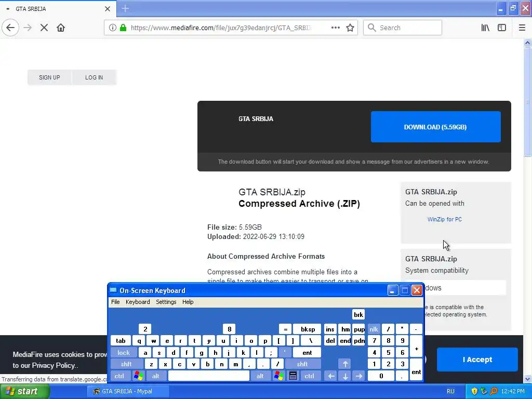
Task: Open the Library bookshelf icon
Action: coord(485,28)
